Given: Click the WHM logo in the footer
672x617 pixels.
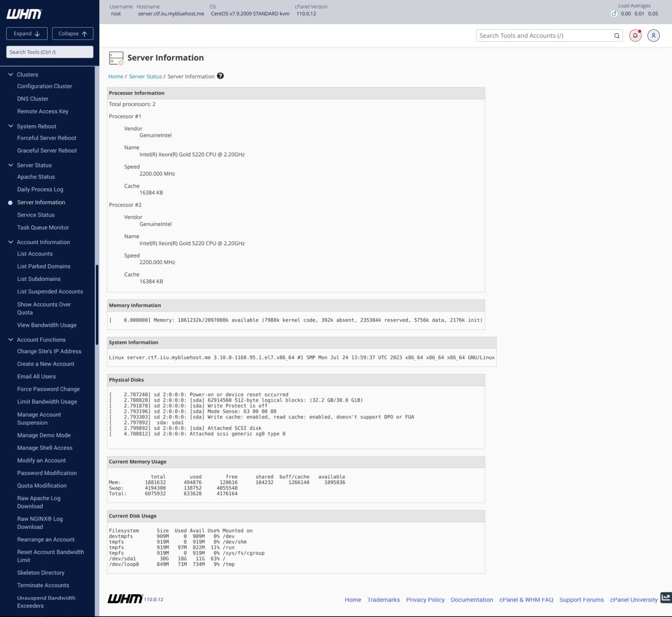Looking at the screenshot, I should coord(125,599).
